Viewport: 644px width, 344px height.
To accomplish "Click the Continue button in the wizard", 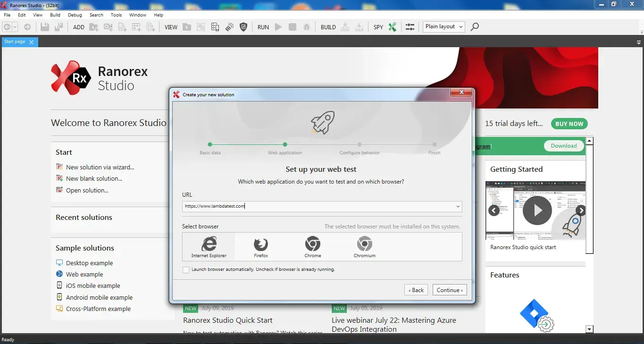I will coord(449,290).
